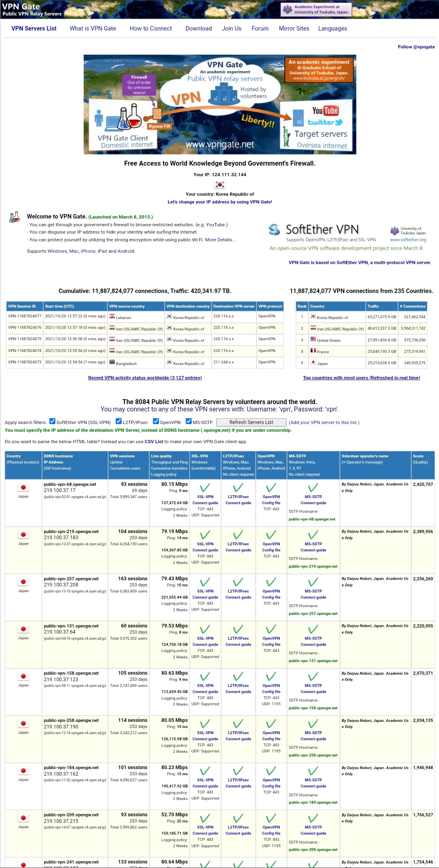Open Top countries with most users link
The width and height of the screenshot is (439, 868).
tap(361, 378)
